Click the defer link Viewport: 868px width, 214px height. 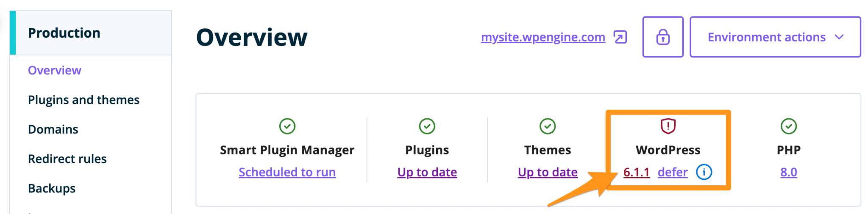coord(673,172)
